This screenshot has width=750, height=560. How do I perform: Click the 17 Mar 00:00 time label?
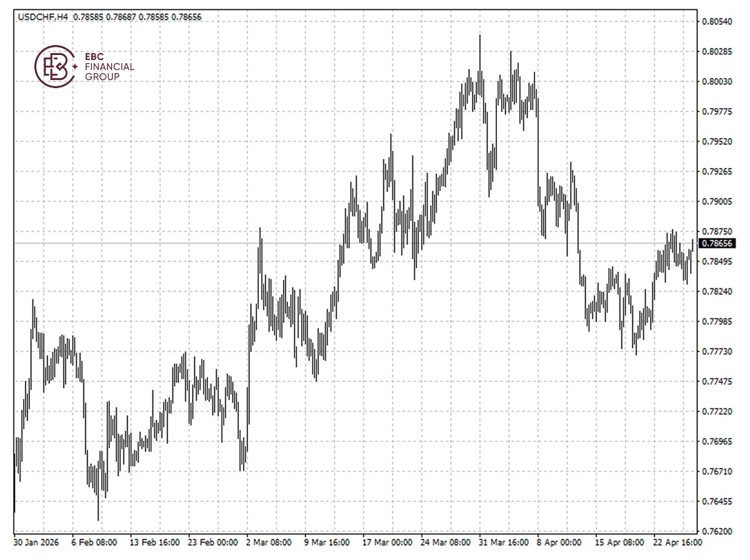pos(387,543)
